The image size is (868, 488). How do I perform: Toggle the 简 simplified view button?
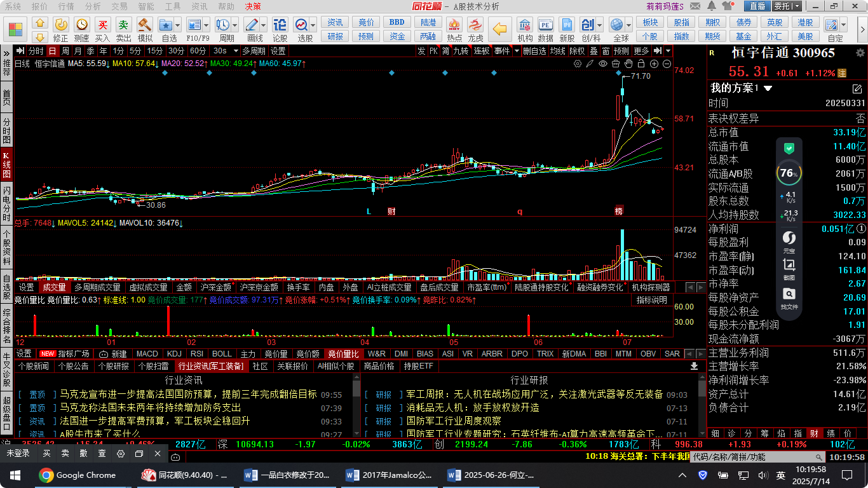447,51
